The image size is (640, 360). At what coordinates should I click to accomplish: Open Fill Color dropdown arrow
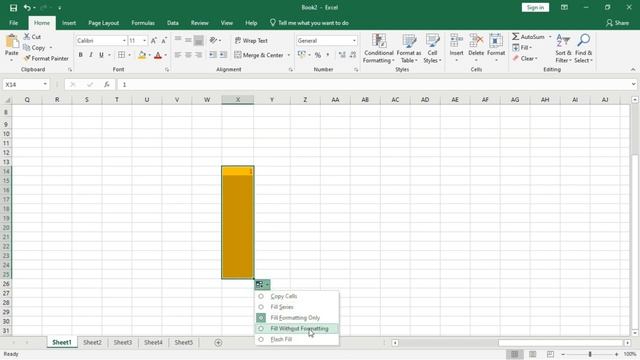click(149, 55)
